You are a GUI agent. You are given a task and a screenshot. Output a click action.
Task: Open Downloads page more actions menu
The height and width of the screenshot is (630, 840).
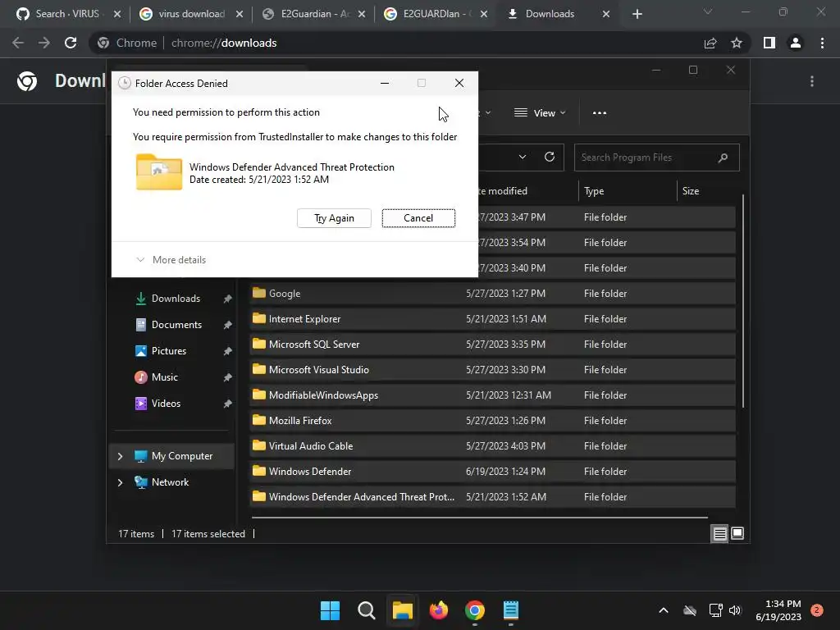click(x=812, y=81)
